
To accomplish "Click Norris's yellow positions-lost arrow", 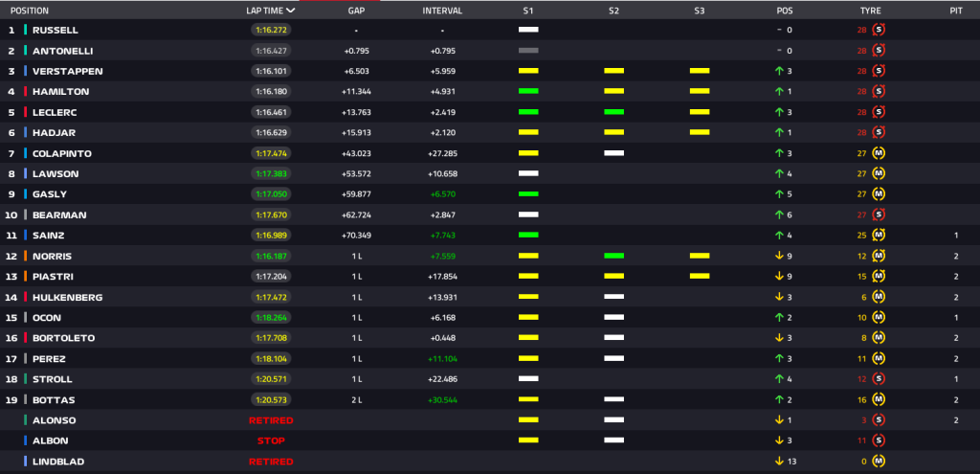I will click(x=779, y=256).
